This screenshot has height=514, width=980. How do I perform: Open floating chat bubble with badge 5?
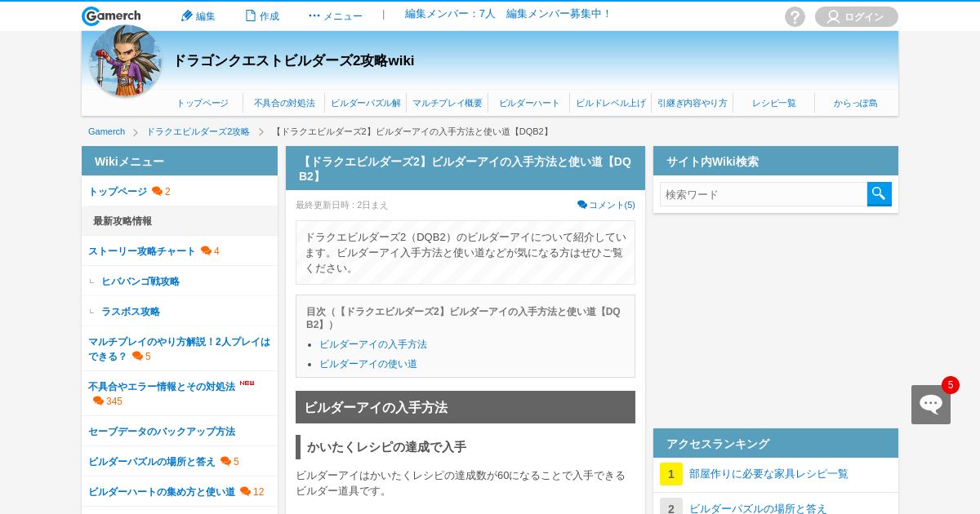[931, 405]
